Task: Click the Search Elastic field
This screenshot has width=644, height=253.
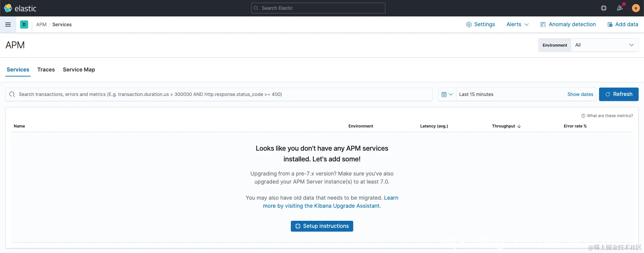Action: coord(318,8)
